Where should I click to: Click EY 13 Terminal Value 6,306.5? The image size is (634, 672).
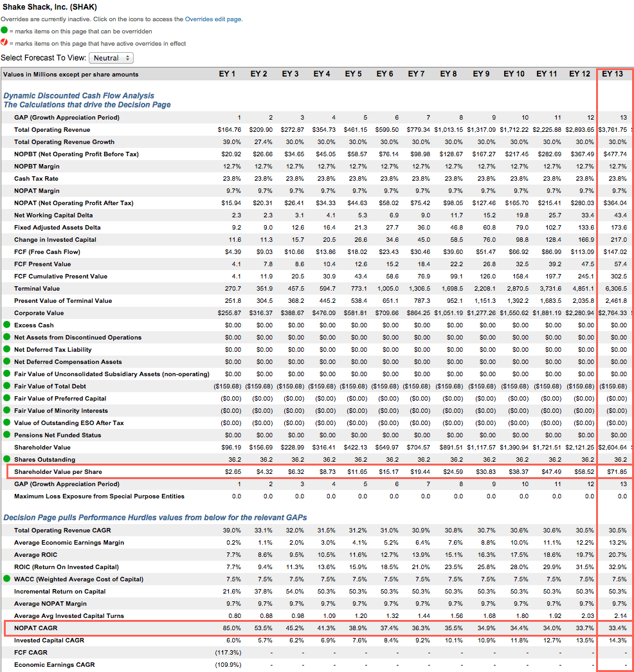(616, 289)
